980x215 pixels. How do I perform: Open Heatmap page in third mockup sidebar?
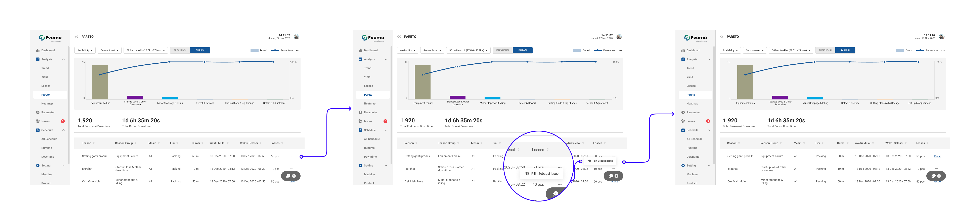point(692,103)
